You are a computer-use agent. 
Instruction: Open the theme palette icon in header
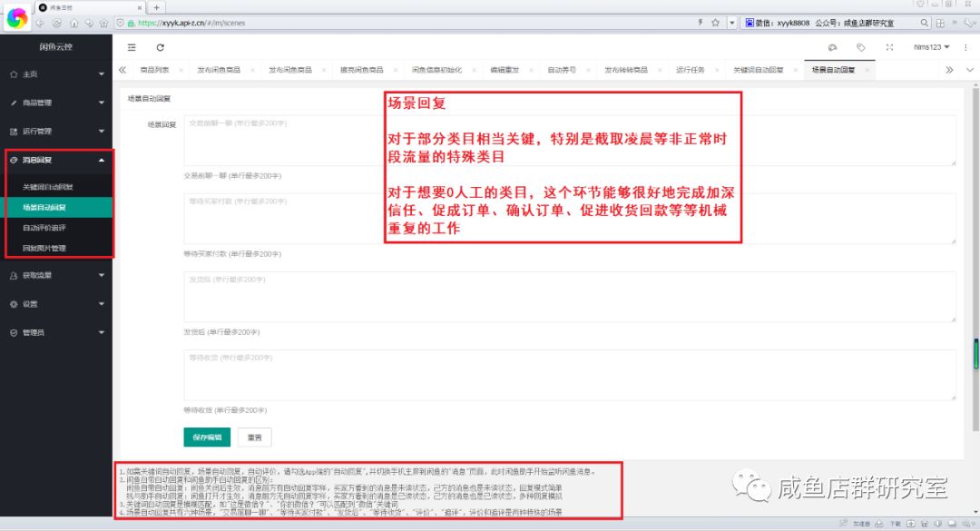(832, 47)
